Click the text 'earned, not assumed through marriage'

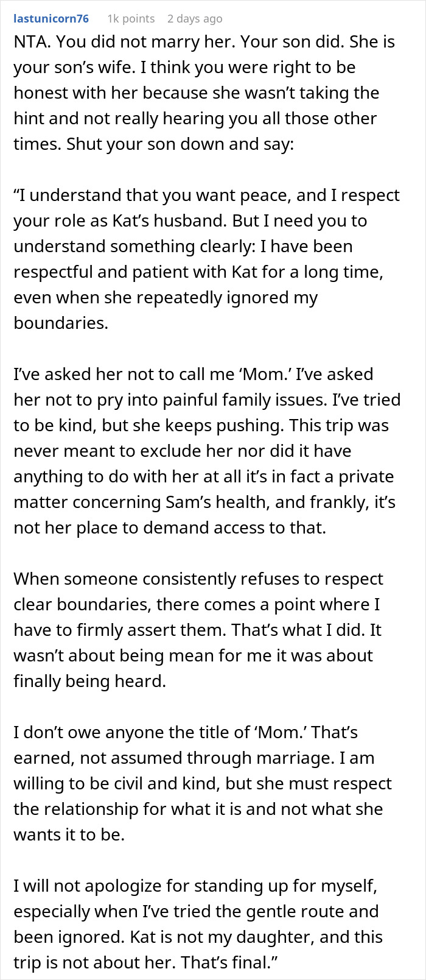click(x=194, y=758)
